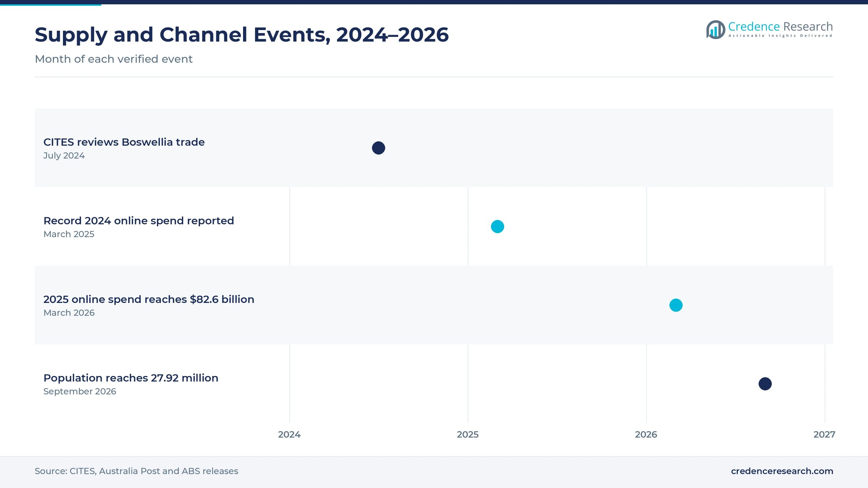
Task: Click the 'Supply and Channel Events, 2024–2026' title
Action: click(242, 35)
